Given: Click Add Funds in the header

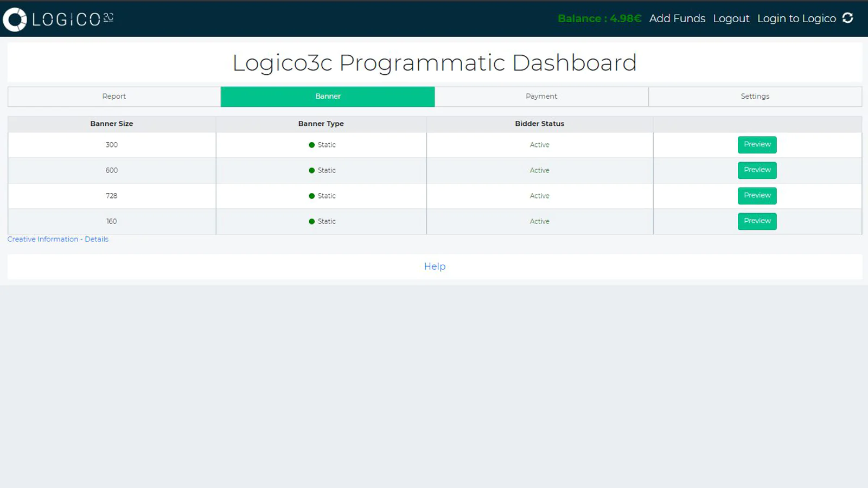Looking at the screenshot, I should [x=677, y=18].
